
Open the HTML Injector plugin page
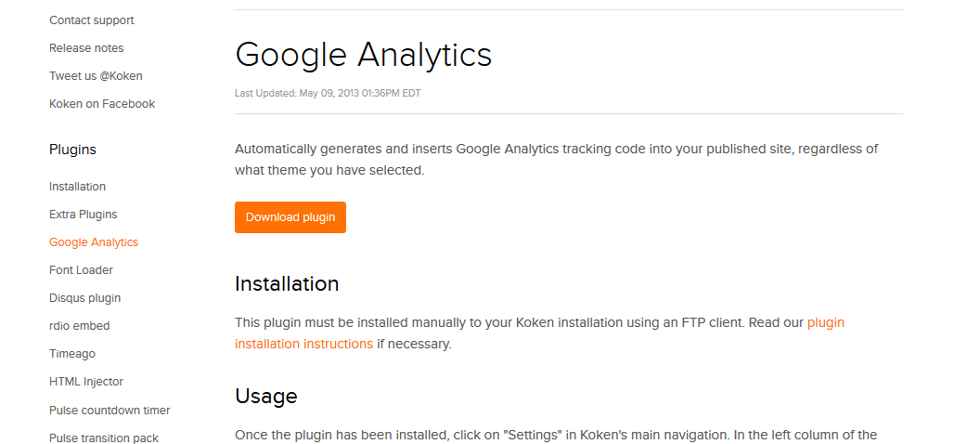[86, 382]
